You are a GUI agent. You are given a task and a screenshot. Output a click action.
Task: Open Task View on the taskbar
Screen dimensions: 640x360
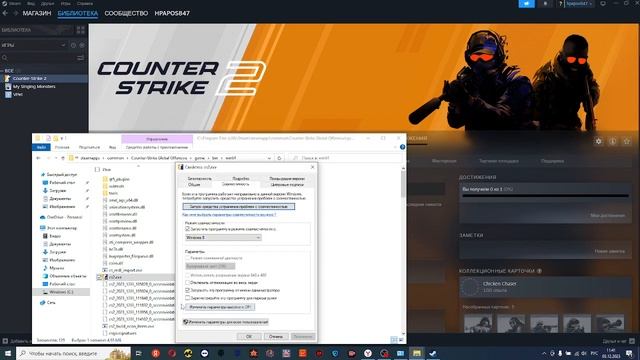tap(139, 353)
